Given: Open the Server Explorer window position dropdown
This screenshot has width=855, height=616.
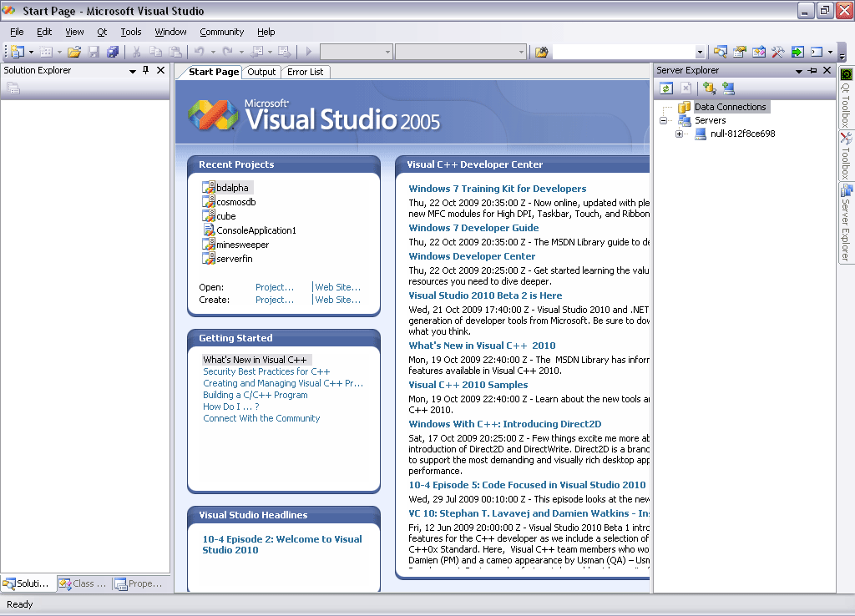Looking at the screenshot, I should click(x=799, y=70).
